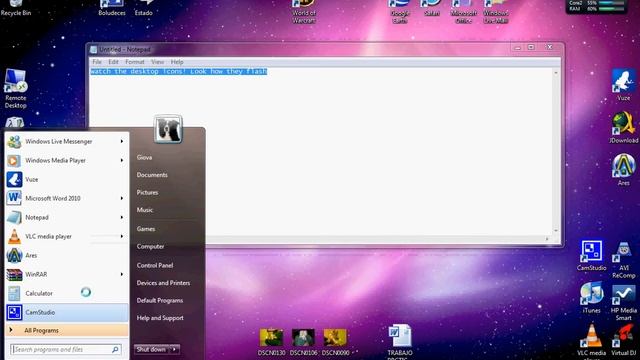Viewport: 640px width, 360px height.
Task: Select the Windows Live Mail desktop shortcut
Action: point(496,11)
